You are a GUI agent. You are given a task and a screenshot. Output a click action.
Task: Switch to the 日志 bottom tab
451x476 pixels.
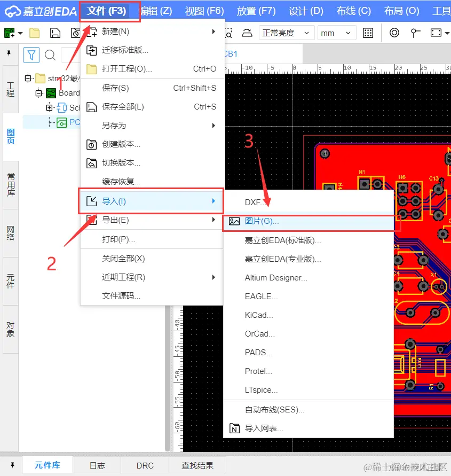pyautogui.click(x=97, y=465)
